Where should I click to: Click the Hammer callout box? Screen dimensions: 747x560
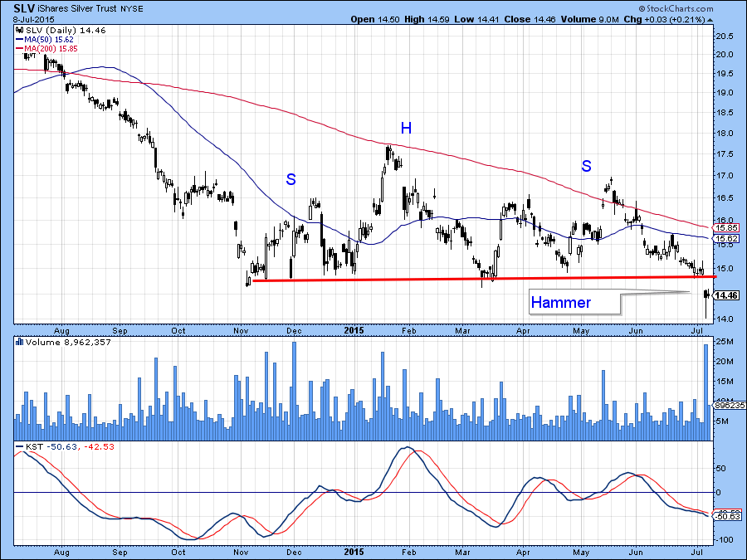[574, 302]
